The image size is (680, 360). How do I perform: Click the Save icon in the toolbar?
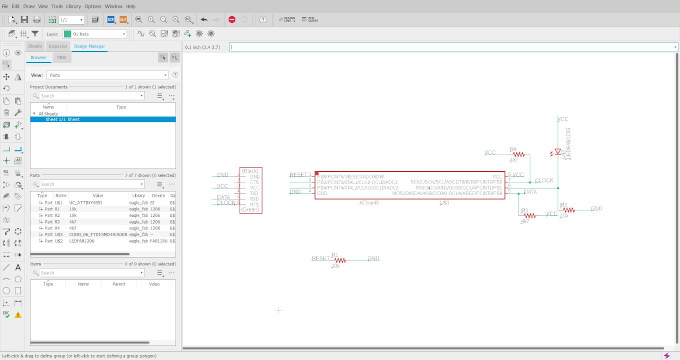(24, 20)
